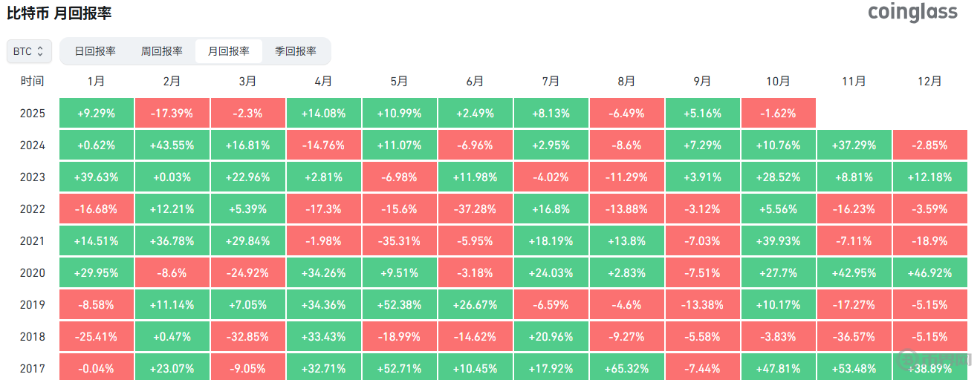Image resolution: width=980 pixels, height=380 pixels.
Task: Click the 2017 row label
Action: click(33, 369)
